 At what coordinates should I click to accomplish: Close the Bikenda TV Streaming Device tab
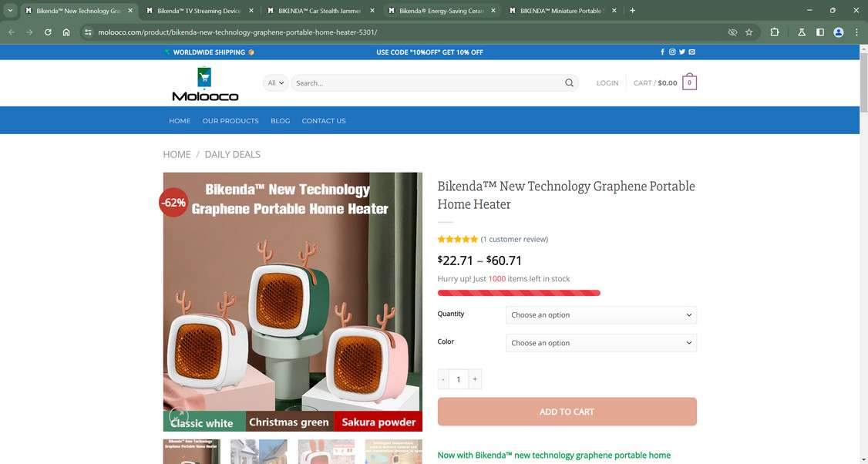[251, 11]
